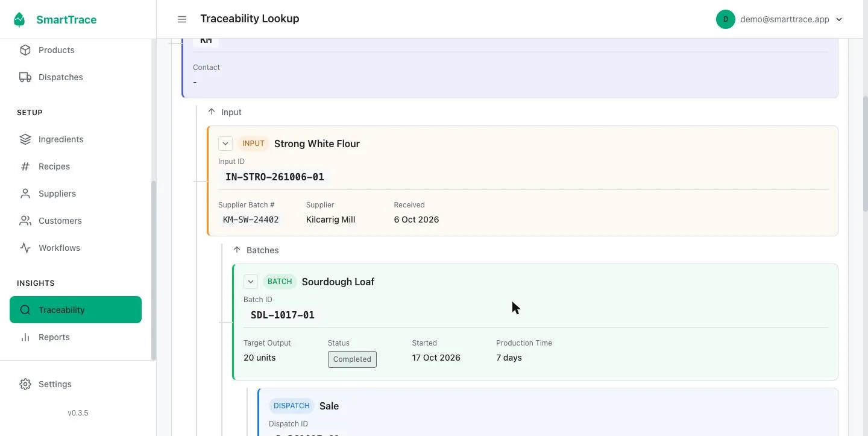868x436 pixels.
Task: Click the Dispatches truck icon
Action: point(25,77)
